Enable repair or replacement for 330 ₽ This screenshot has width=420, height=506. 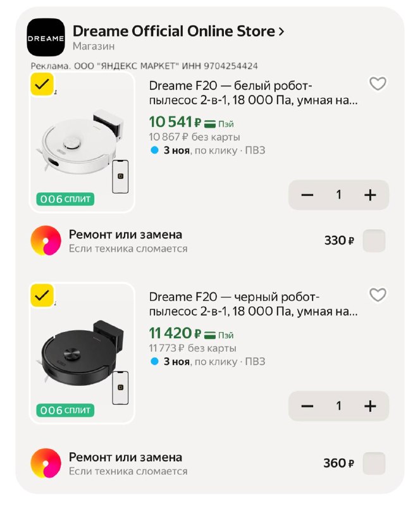(x=374, y=241)
